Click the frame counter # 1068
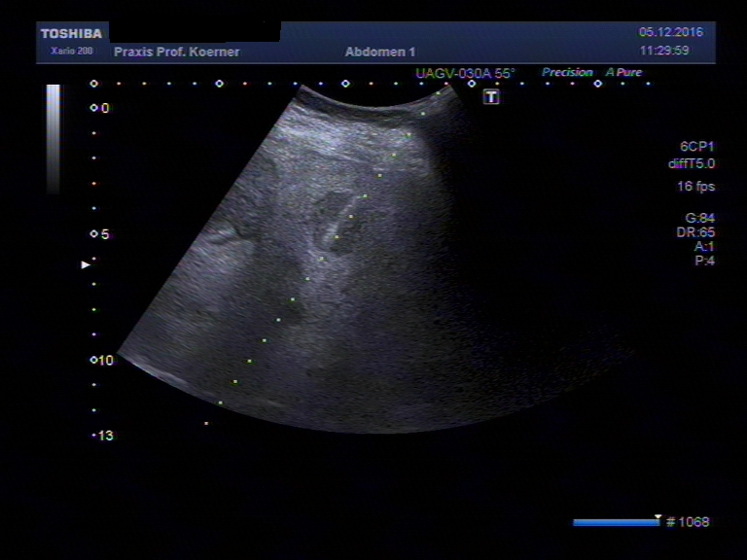The width and height of the screenshot is (747, 560). tap(688, 522)
